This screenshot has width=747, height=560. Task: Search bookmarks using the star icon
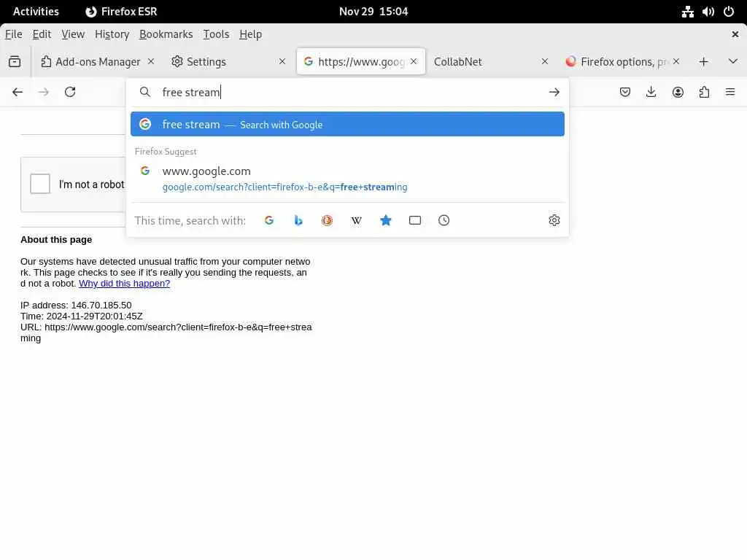[x=386, y=220]
